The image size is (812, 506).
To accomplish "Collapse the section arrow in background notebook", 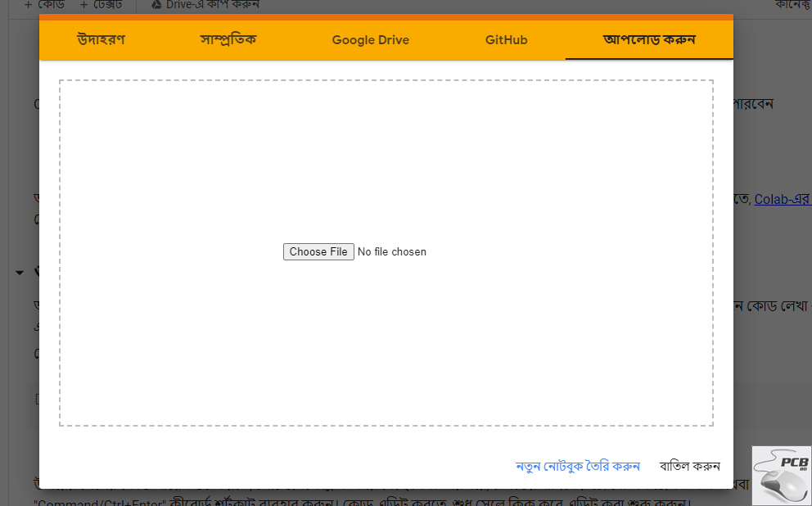I will (20, 273).
